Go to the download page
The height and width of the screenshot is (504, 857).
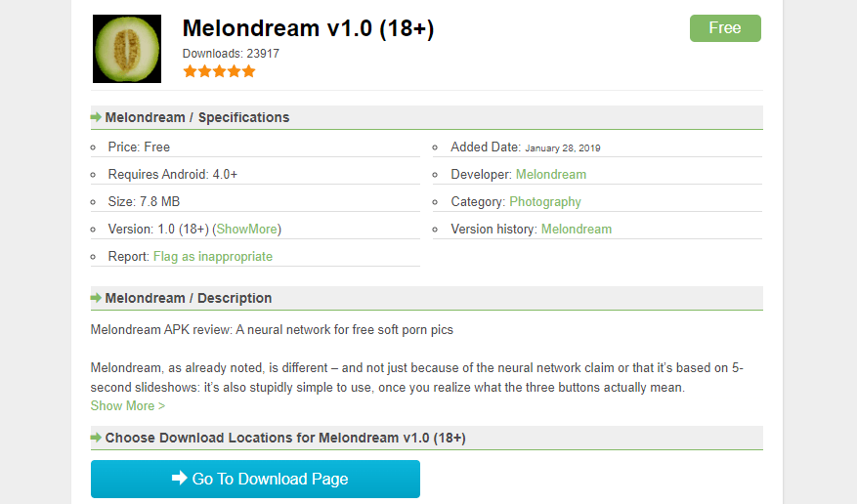point(256,479)
